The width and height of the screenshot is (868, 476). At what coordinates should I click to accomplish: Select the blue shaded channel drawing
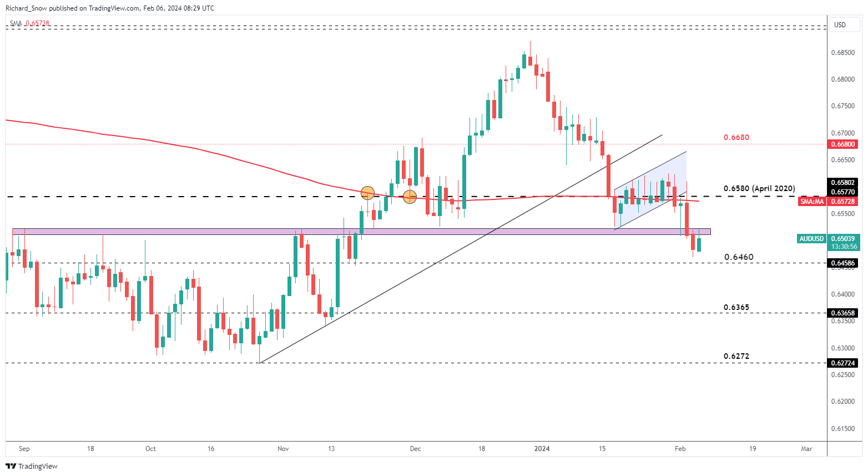(650, 191)
